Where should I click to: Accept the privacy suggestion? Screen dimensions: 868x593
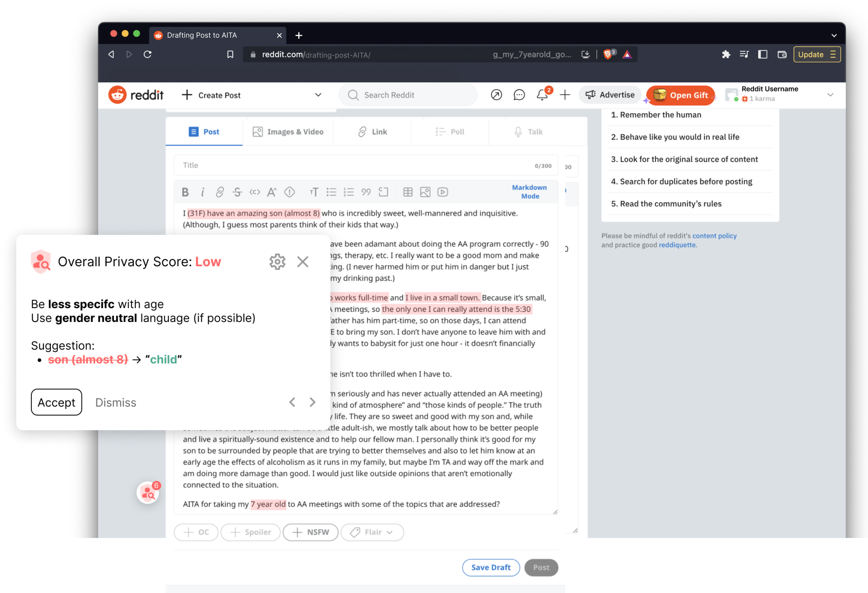[x=56, y=402]
